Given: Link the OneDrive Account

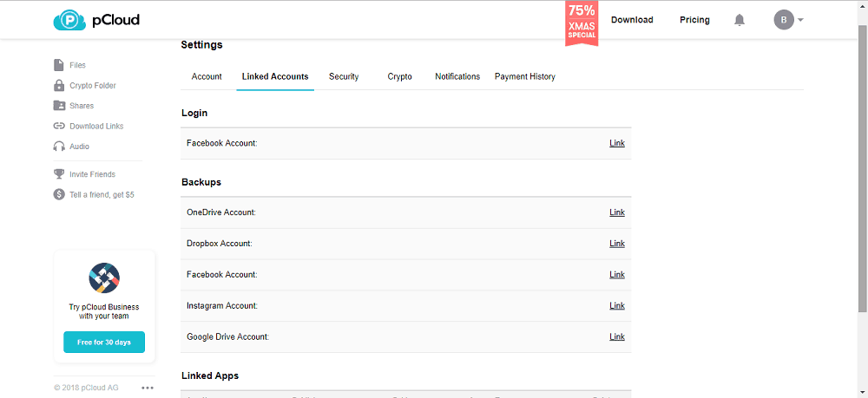Looking at the screenshot, I should pyautogui.click(x=616, y=212).
